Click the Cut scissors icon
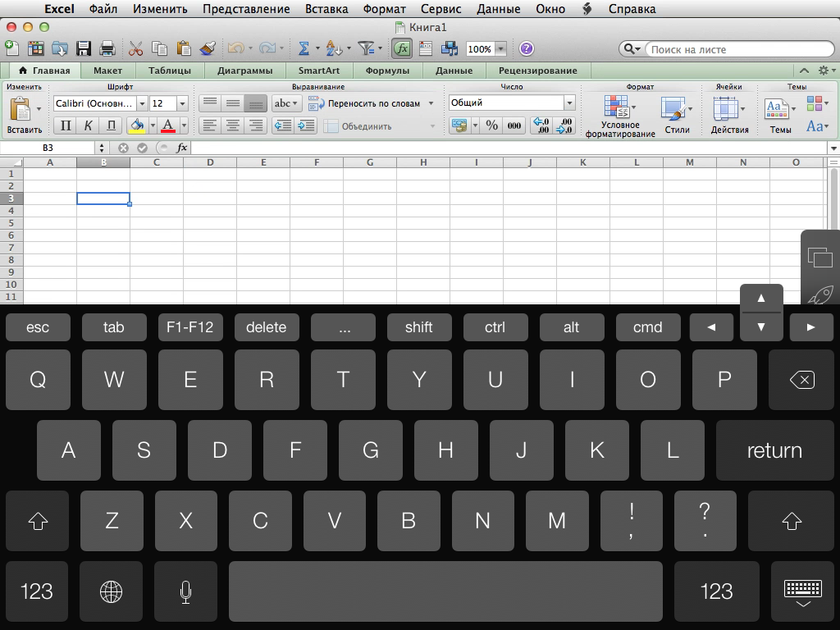Image resolution: width=840 pixels, height=630 pixels. (x=135, y=48)
